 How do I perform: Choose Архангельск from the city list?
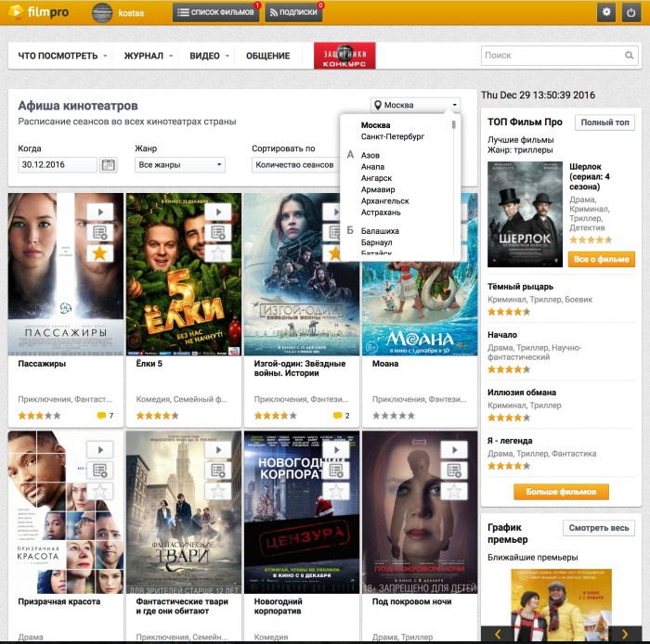(x=384, y=200)
